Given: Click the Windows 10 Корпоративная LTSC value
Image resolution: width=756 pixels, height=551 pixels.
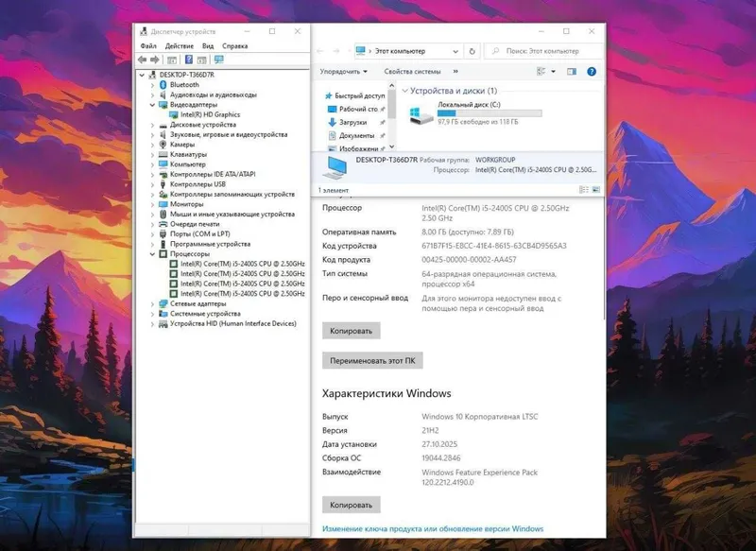Looking at the screenshot, I should coord(480,417).
